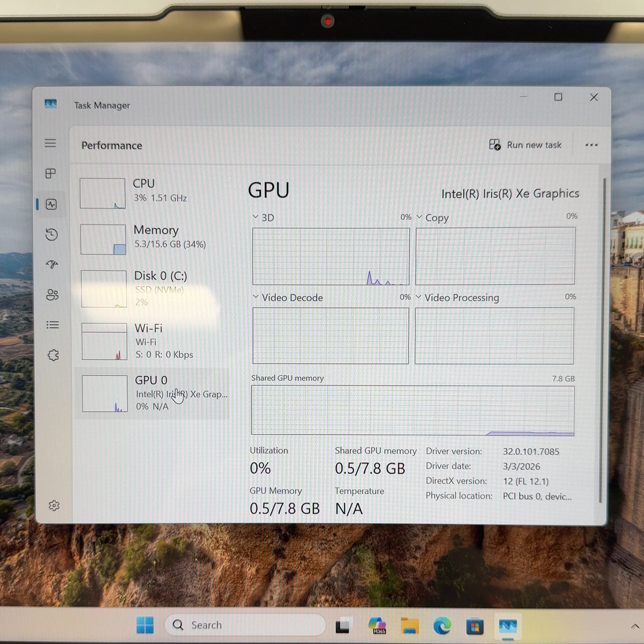Screen dimensions: 644x644
Task: Select the Memory performance item
Action: pyautogui.click(x=153, y=239)
